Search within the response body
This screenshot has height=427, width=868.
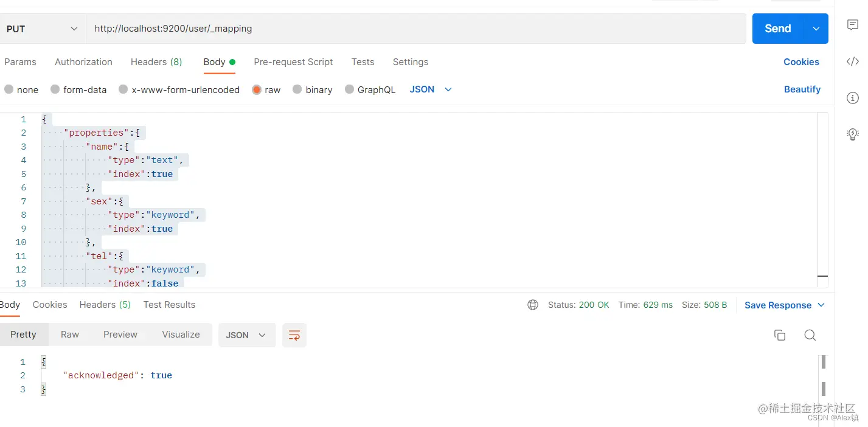pos(810,335)
